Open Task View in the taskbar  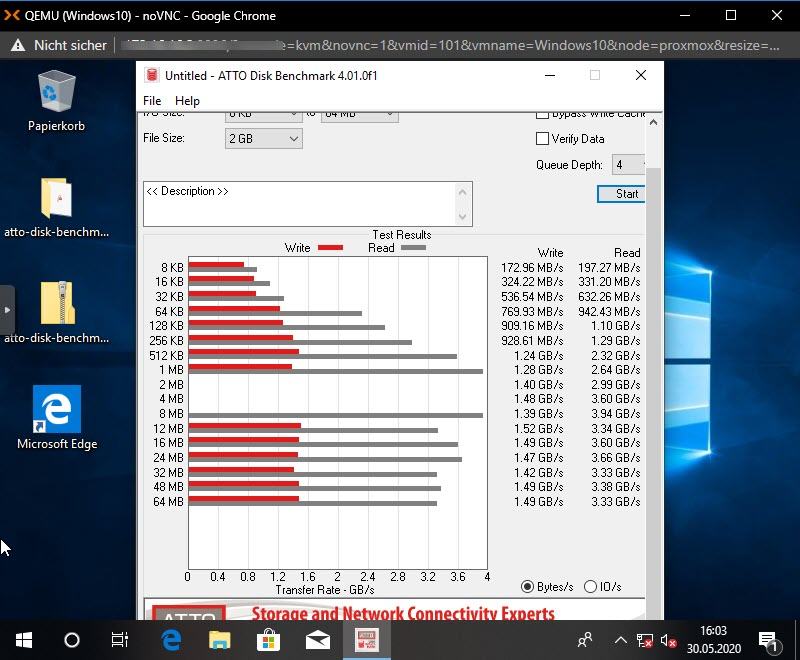pos(120,640)
